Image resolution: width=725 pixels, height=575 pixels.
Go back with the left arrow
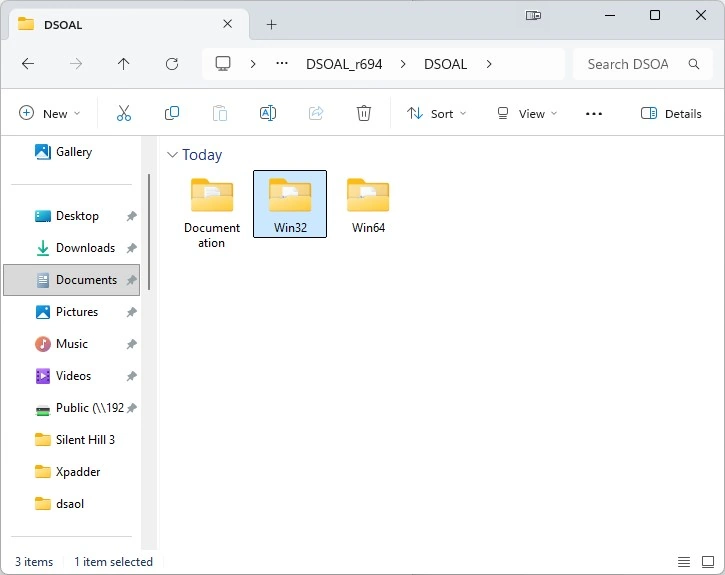[28, 64]
